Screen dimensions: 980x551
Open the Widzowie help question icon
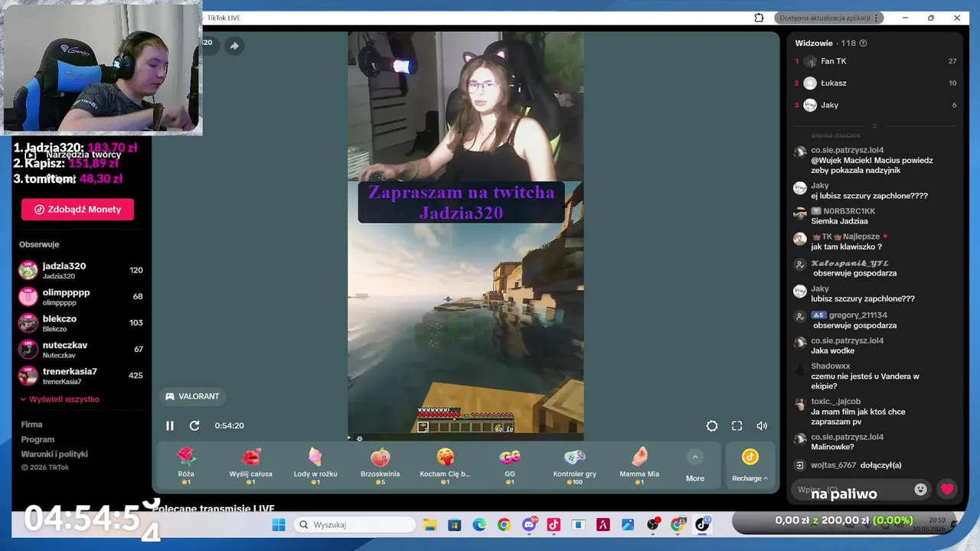click(863, 43)
